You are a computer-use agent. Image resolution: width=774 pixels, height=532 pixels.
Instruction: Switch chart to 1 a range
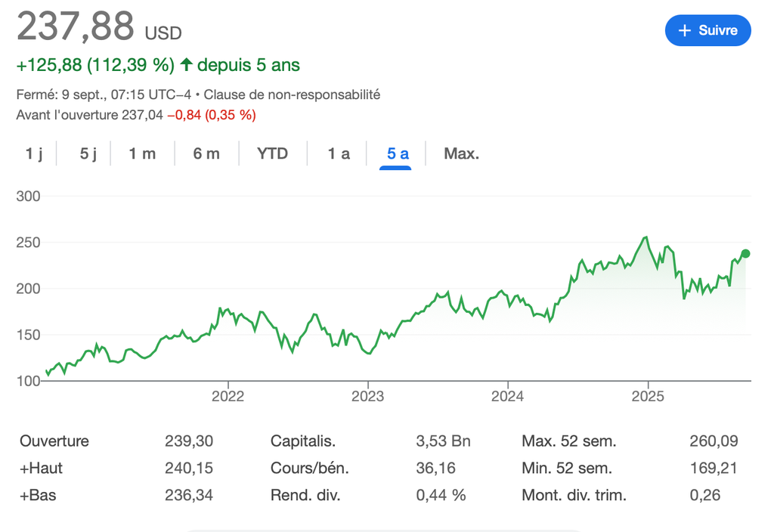[339, 153]
